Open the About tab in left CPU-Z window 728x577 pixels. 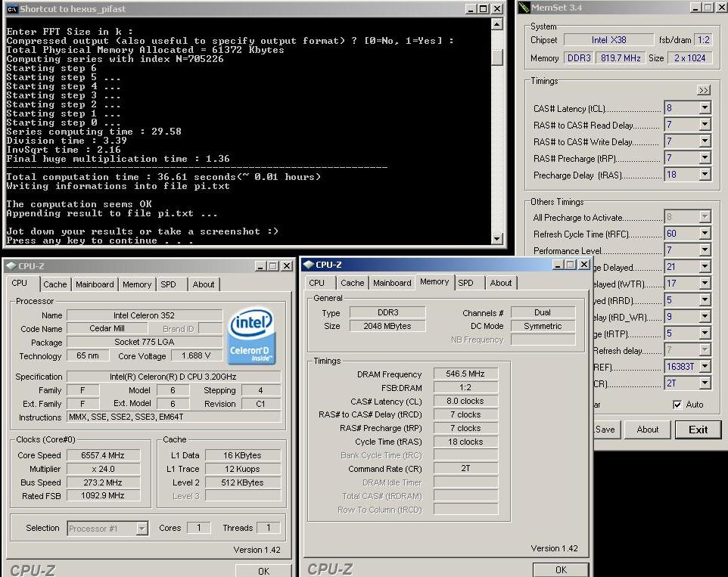click(204, 284)
